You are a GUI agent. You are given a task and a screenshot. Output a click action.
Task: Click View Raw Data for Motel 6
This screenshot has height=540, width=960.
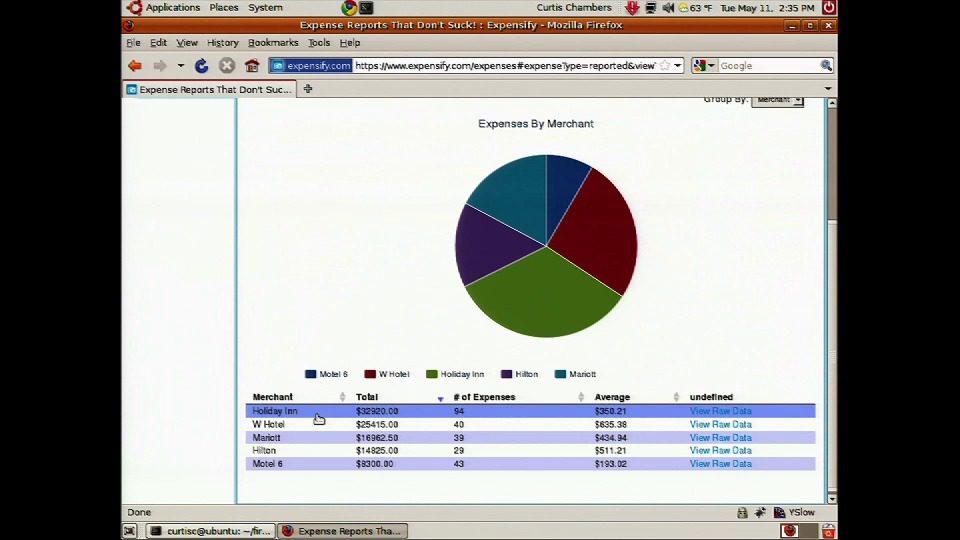[720, 464]
